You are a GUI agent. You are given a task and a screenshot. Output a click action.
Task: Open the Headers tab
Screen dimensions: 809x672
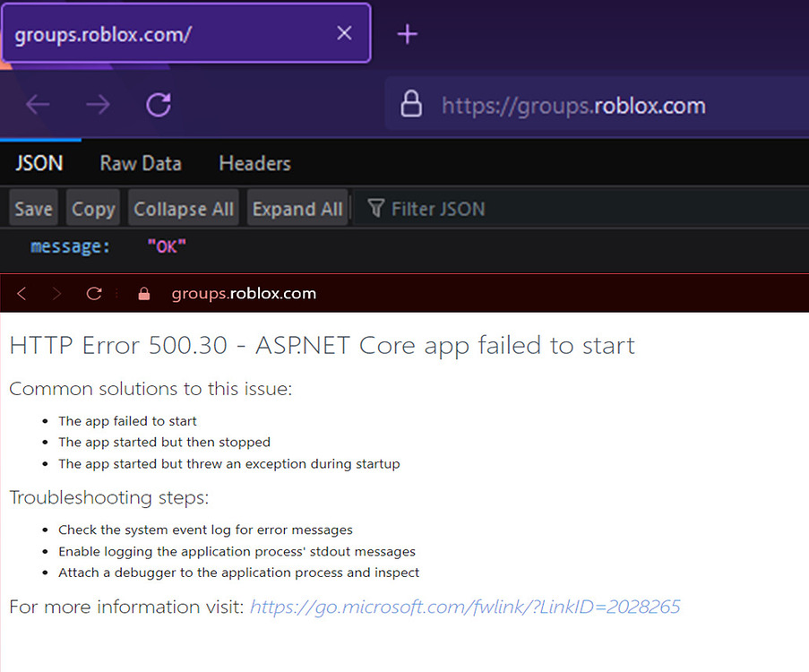(x=254, y=163)
